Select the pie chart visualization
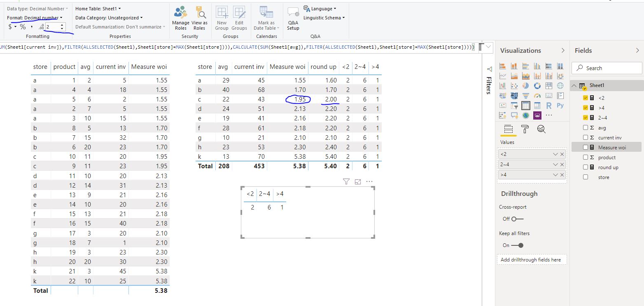 coord(525,86)
